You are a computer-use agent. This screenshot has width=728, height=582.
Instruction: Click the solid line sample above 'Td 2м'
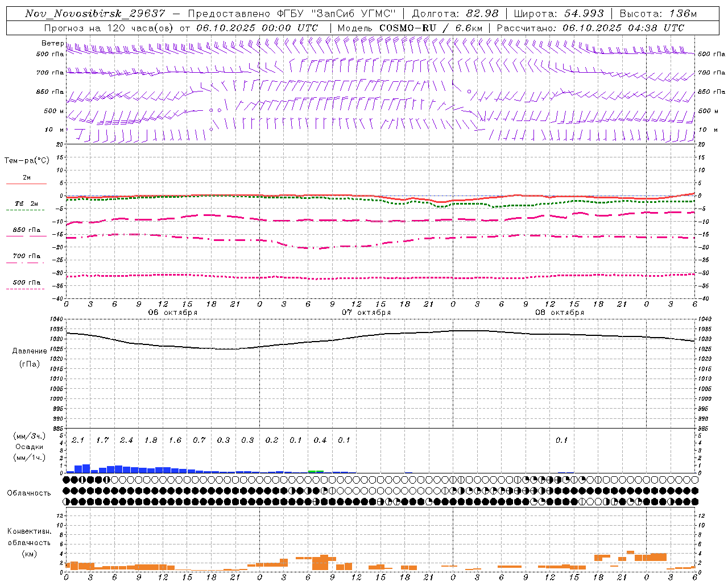click(x=26, y=184)
